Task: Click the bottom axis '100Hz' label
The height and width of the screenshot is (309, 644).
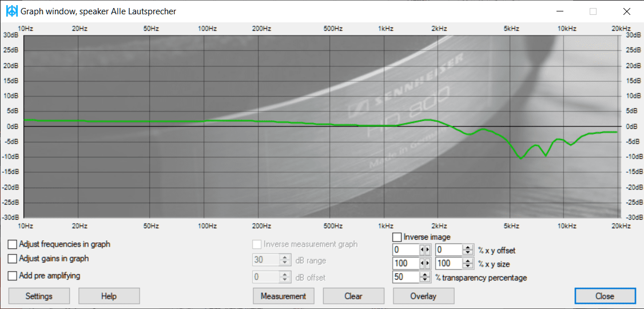Action: point(207,225)
